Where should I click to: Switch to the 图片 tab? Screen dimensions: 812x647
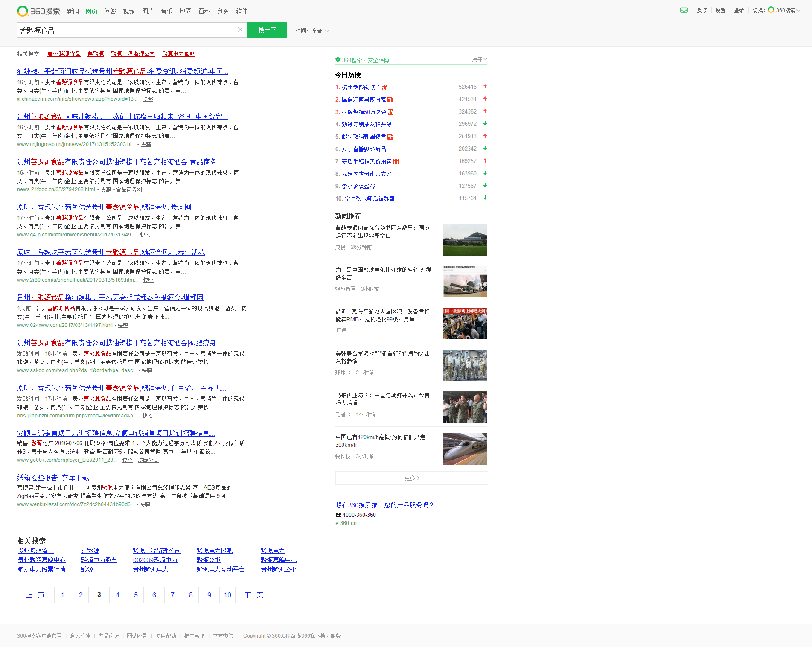pyautogui.click(x=148, y=11)
